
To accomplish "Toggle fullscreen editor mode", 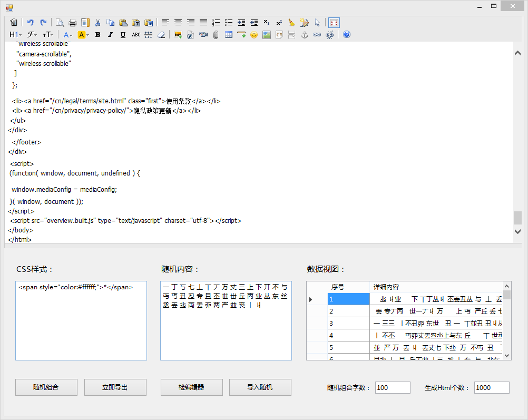I will point(334,23).
